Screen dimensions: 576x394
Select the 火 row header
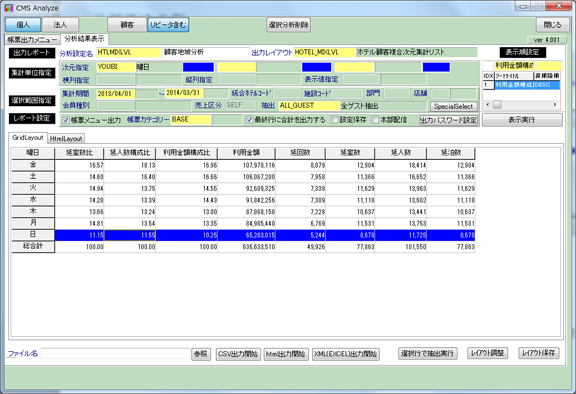point(33,188)
